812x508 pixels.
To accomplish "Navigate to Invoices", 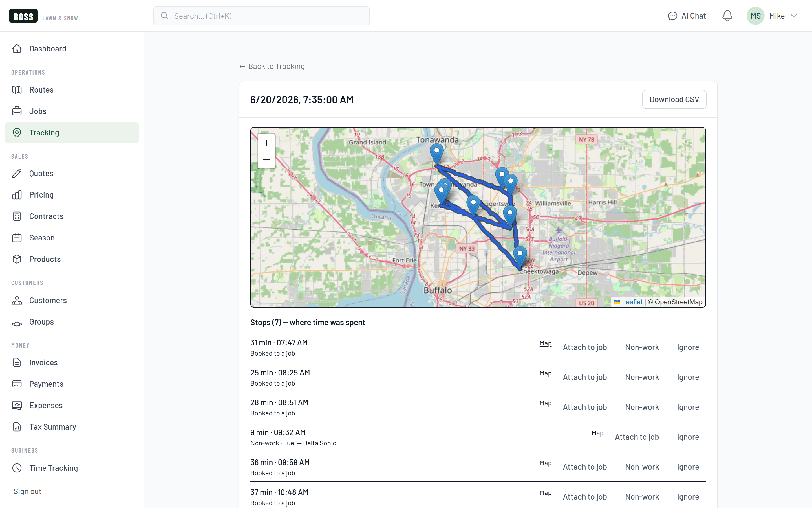I will click(72, 363).
